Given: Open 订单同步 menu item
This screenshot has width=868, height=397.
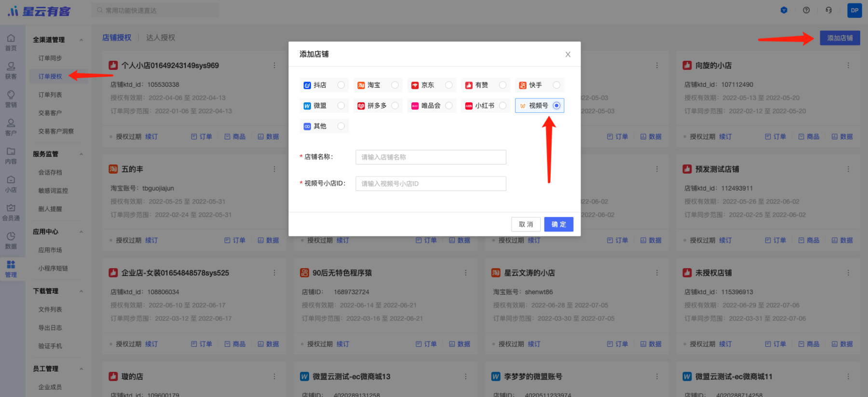Looking at the screenshot, I should click(50, 58).
